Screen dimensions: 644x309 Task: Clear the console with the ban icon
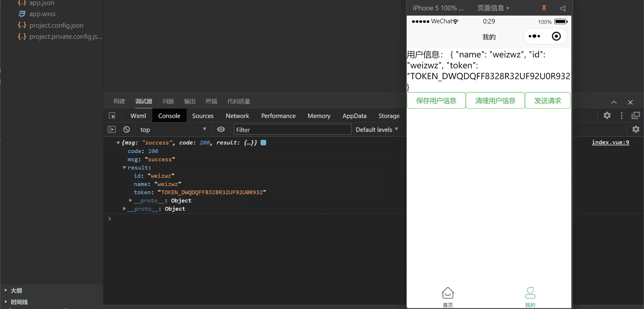[126, 129]
